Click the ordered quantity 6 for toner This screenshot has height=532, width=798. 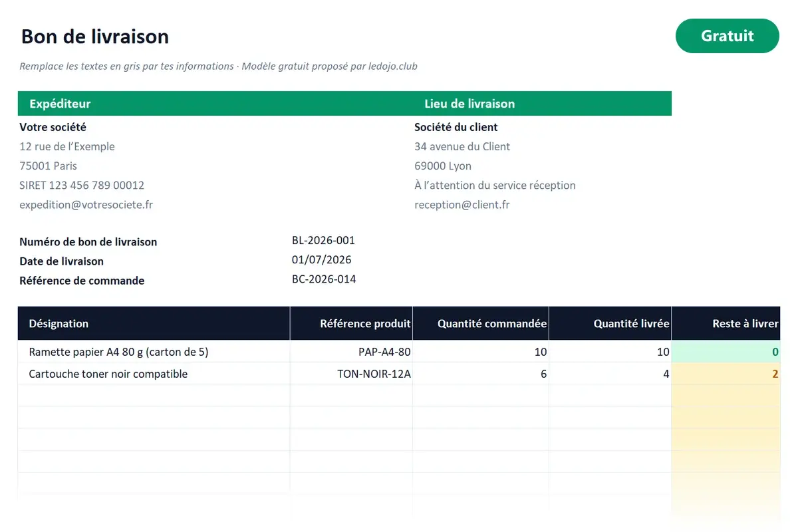481,374
